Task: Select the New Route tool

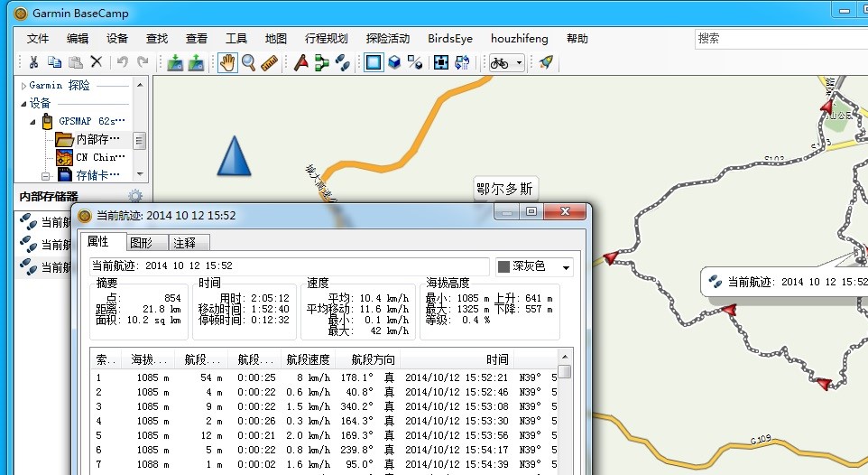Action: (321, 62)
